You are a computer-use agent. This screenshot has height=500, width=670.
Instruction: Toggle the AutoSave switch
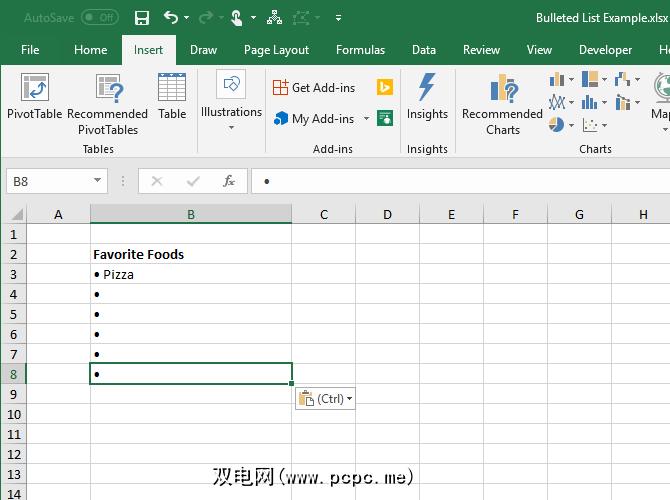tap(99, 18)
